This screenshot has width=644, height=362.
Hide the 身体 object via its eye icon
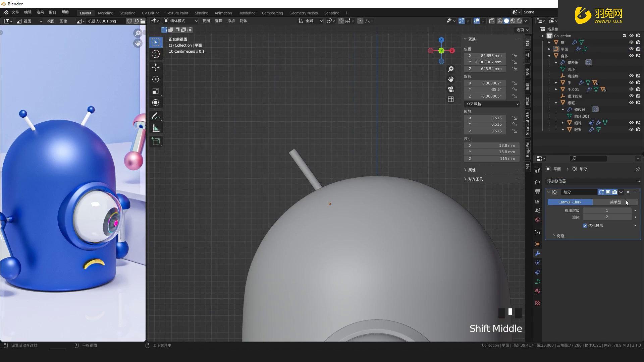pos(632,56)
